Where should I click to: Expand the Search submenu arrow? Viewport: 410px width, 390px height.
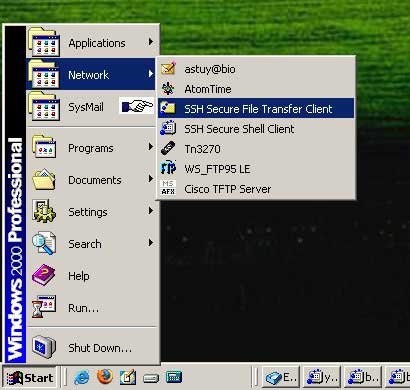(x=151, y=243)
